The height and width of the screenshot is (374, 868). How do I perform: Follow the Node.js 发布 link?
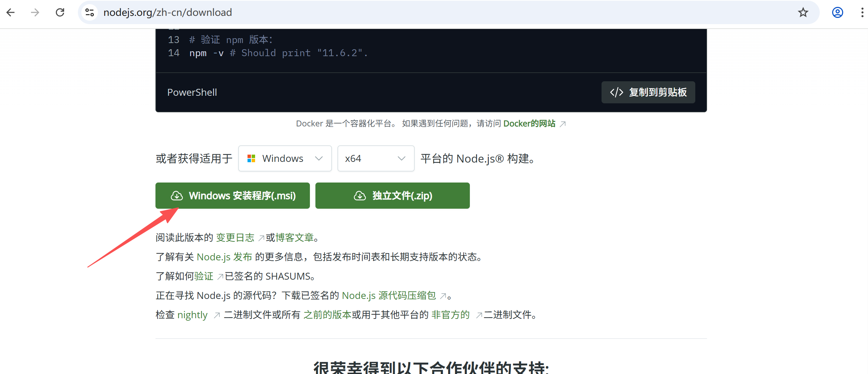(224, 257)
